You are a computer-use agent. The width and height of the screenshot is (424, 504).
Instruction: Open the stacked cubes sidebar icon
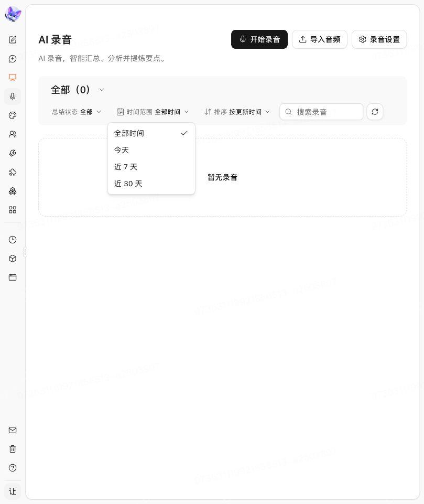[x=13, y=191]
